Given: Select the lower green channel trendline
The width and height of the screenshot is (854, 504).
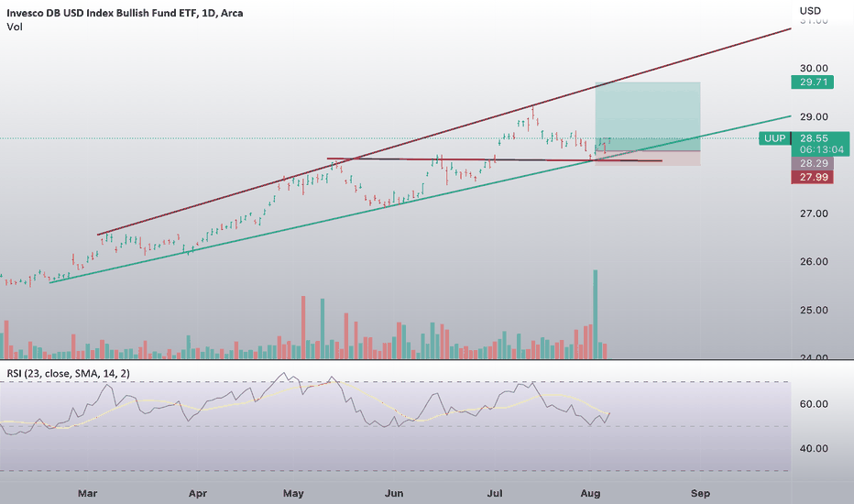Looking at the screenshot, I should click(420, 199).
